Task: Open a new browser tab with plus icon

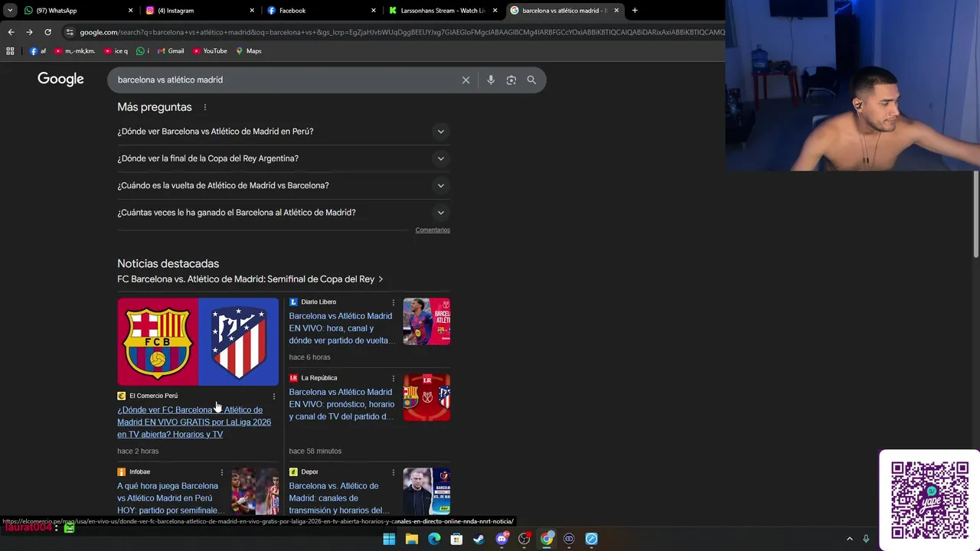Action: [635, 11]
